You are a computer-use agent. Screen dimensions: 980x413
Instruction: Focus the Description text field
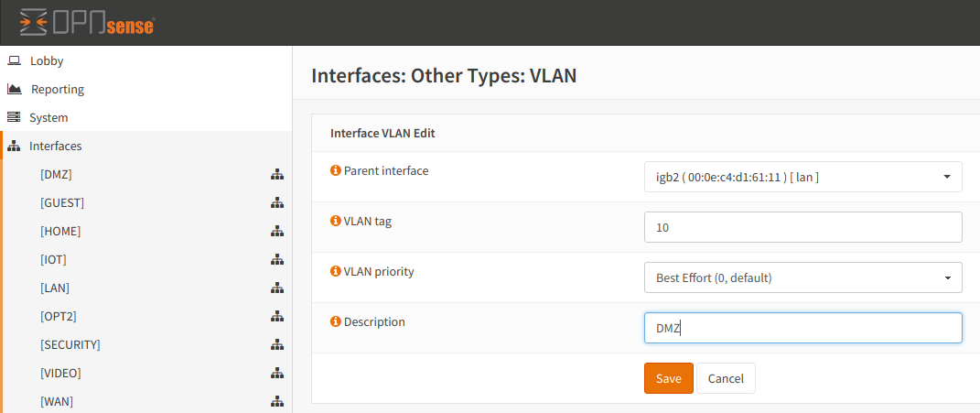click(x=802, y=328)
